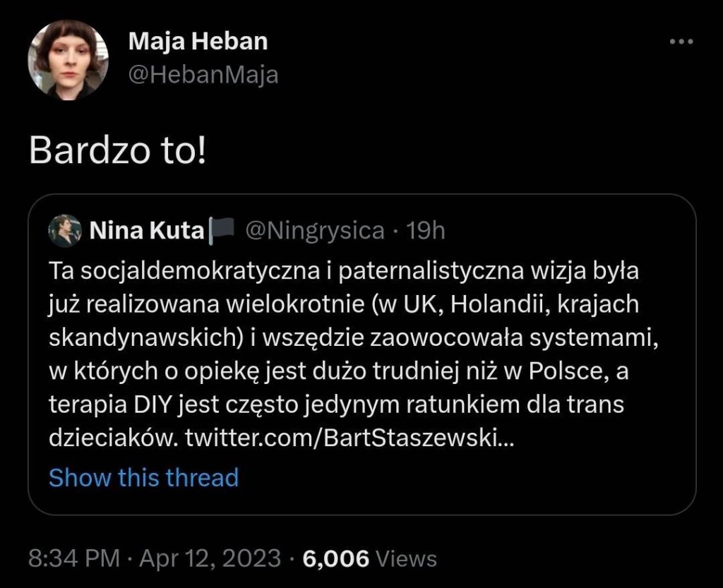Click the @Ningrysica handle
The width and height of the screenshot is (723, 588).
[314, 231]
